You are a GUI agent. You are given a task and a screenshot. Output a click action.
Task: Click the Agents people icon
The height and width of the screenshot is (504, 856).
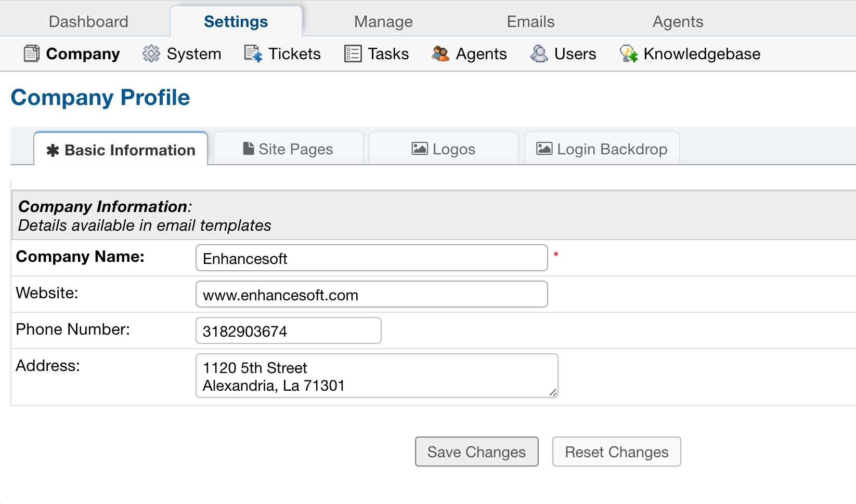pos(440,54)
